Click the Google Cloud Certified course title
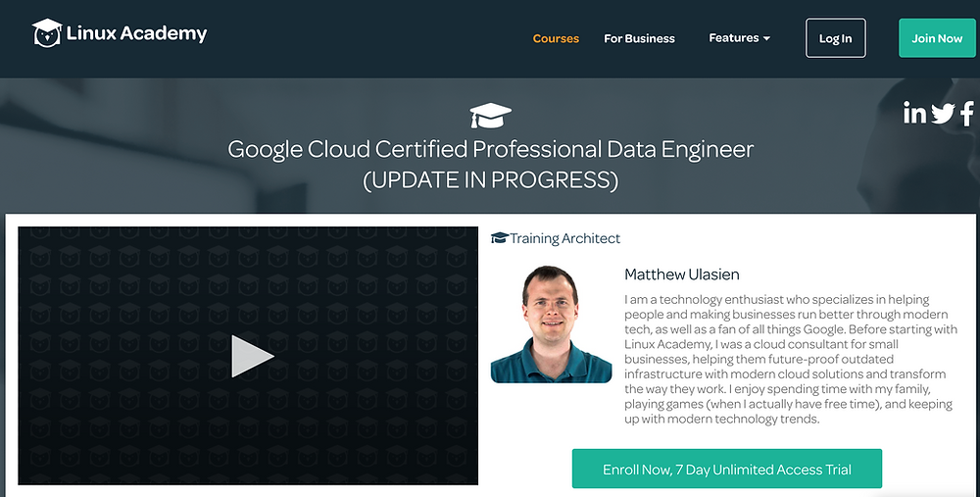Image resolution: width=980 pixels, height=497 pixels. coord(490,150)
